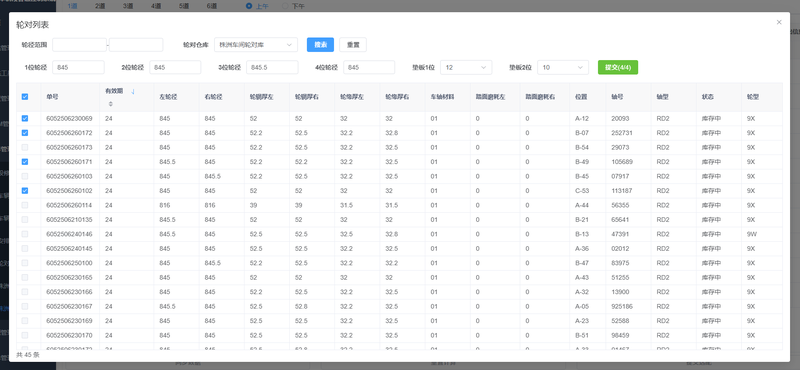Click the 车轴材料 column header

click(x=442, y=96)
